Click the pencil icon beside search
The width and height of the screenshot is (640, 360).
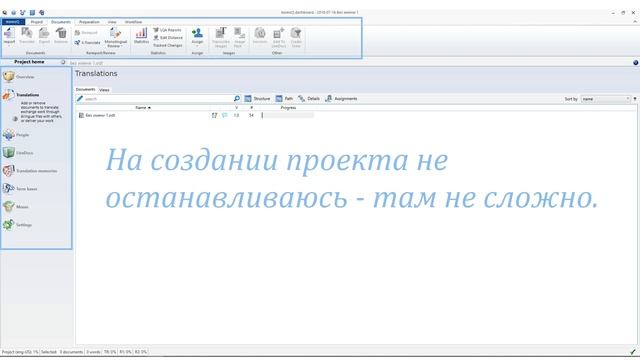[80, 99]
